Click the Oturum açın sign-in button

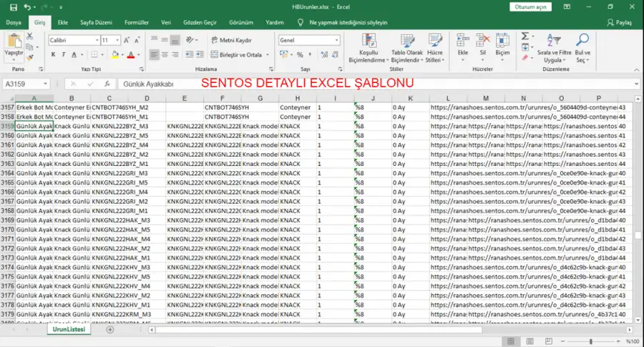pyautogui.click(x=531, y=7)
